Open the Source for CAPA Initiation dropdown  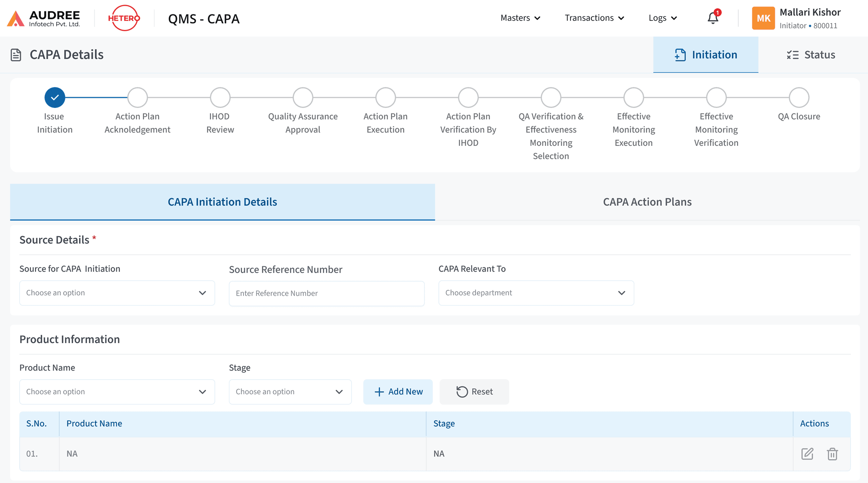[117, 293]
